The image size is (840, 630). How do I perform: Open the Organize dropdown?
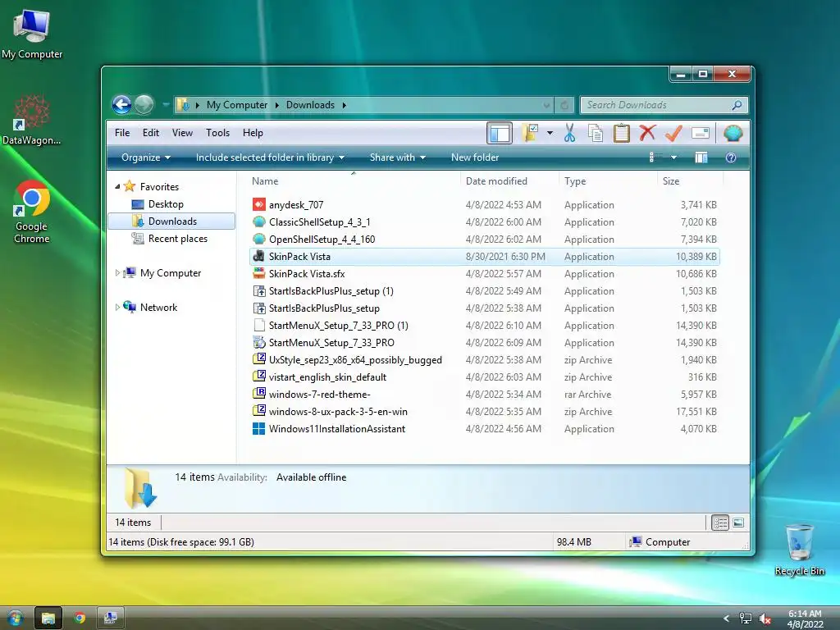(x=146, y=157)
